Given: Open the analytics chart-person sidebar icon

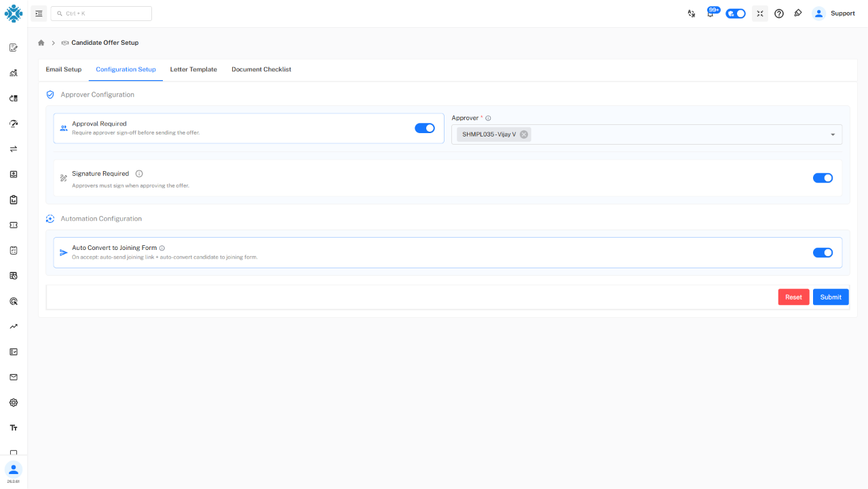Looking at the screenshot, I should coord(14,73).
